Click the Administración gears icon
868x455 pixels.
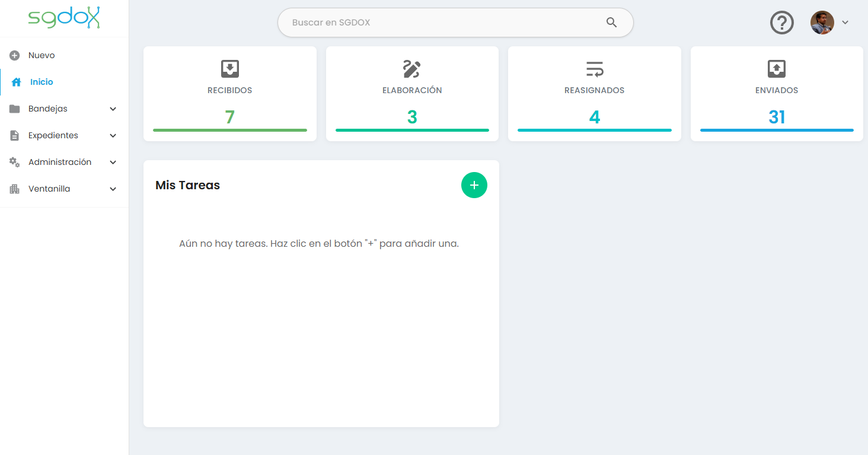point(15,162)
